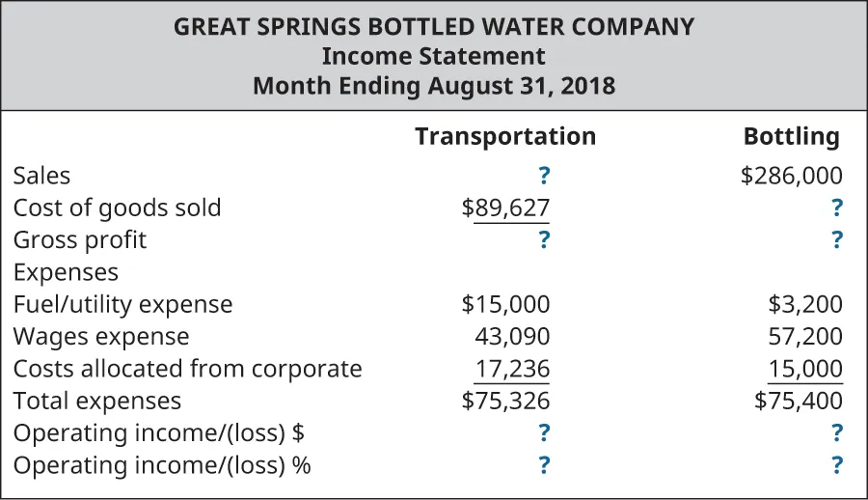Select Transportation fuel/utility expense $15,000

[x=506, y=305]
